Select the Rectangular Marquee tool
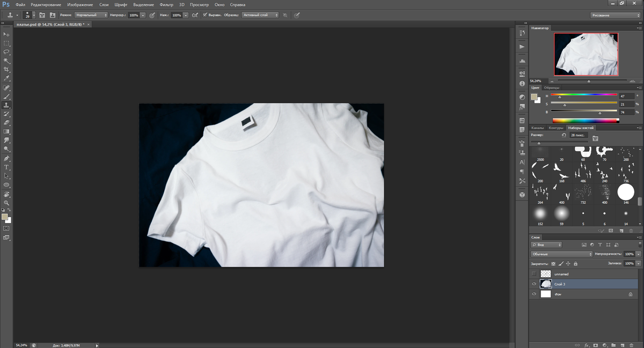Viewport: 644px width, 348px height. (x=6, y=43)
